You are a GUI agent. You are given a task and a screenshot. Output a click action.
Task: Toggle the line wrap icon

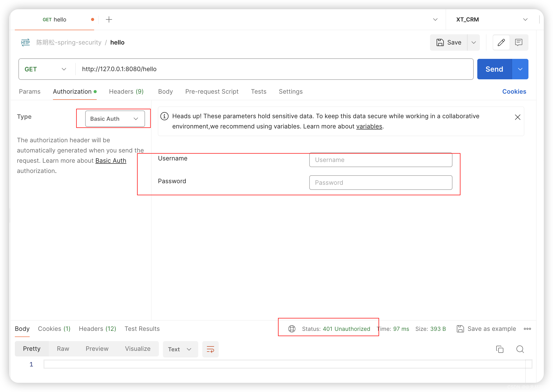pyautogui.click(x=210, y=349)
